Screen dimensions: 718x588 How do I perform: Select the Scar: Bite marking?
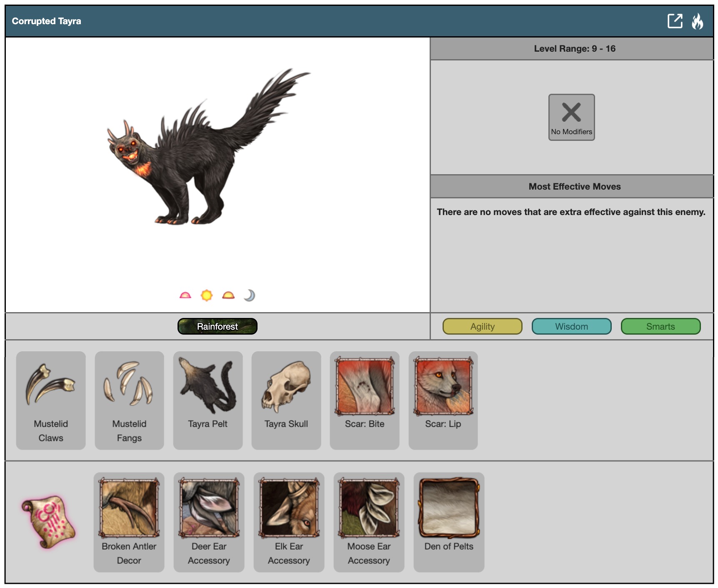point(365,400)
